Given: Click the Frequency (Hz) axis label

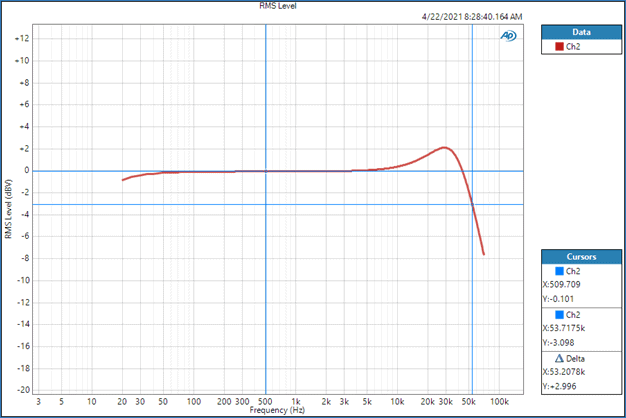Looking at the screenshot, I should 278,410.
